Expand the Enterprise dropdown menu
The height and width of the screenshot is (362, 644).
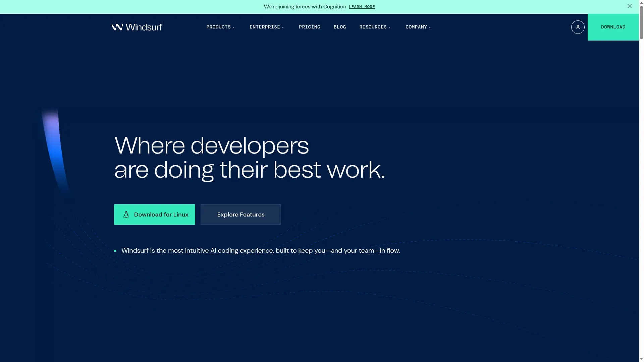click(x=267, y=27)
